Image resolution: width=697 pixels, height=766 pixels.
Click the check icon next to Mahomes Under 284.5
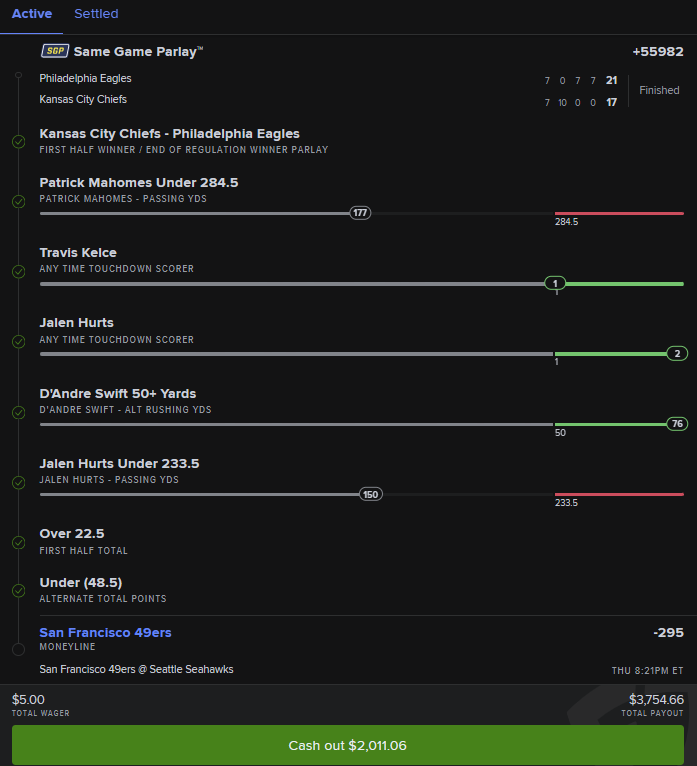(x=19, y=201)
